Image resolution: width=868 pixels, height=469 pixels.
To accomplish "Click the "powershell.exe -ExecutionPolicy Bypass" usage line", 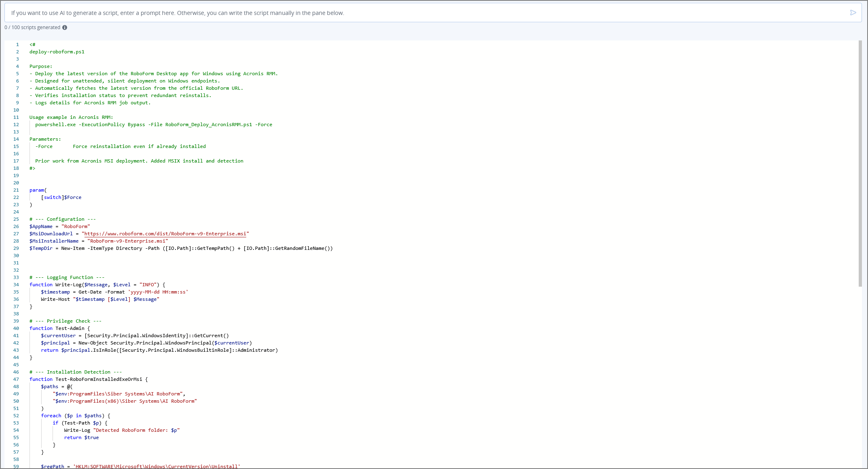I will pos(154,125).
